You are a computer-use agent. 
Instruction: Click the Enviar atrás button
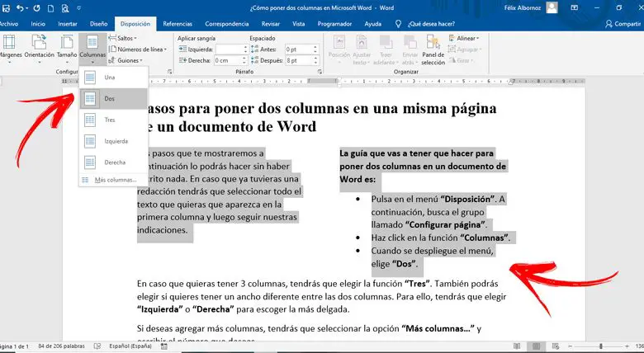410,49
